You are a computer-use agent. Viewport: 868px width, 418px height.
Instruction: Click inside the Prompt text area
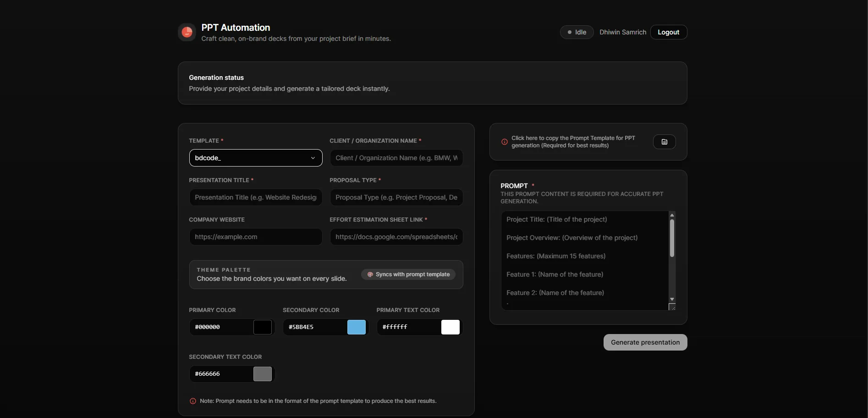tap(585, 261)
